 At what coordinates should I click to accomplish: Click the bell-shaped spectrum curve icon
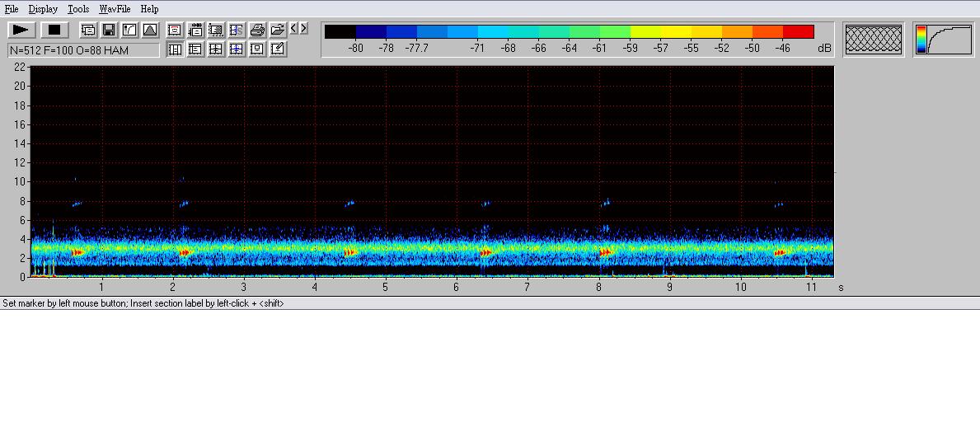pos(150,30)
